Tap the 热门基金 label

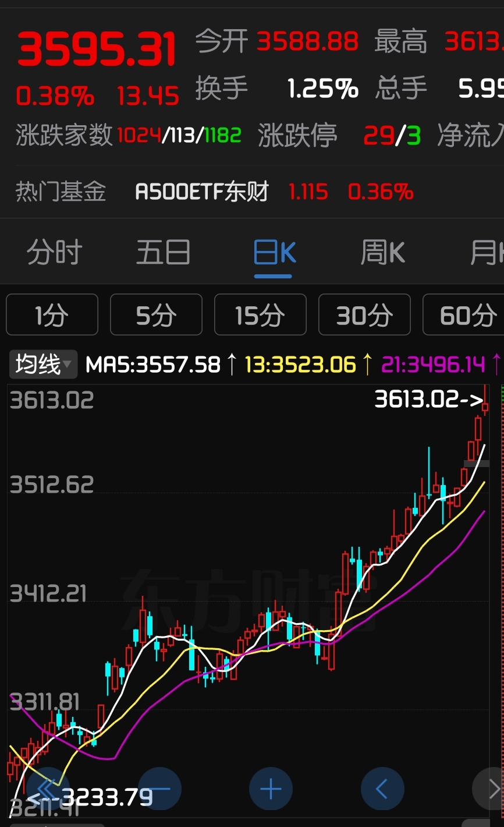pyautogui.click(x=61, y=192)
